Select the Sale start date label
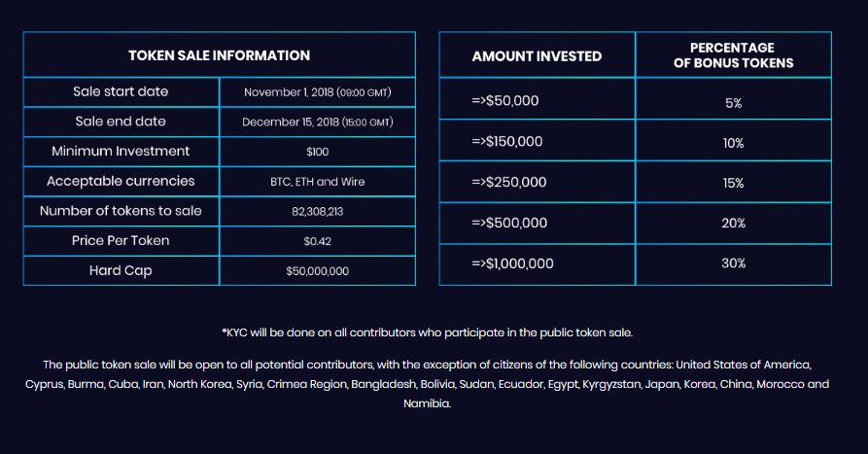 tap(121, 92)
